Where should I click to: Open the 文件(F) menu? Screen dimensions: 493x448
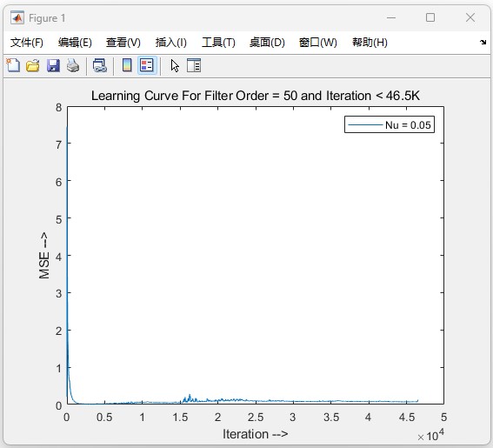coord(27,42)
